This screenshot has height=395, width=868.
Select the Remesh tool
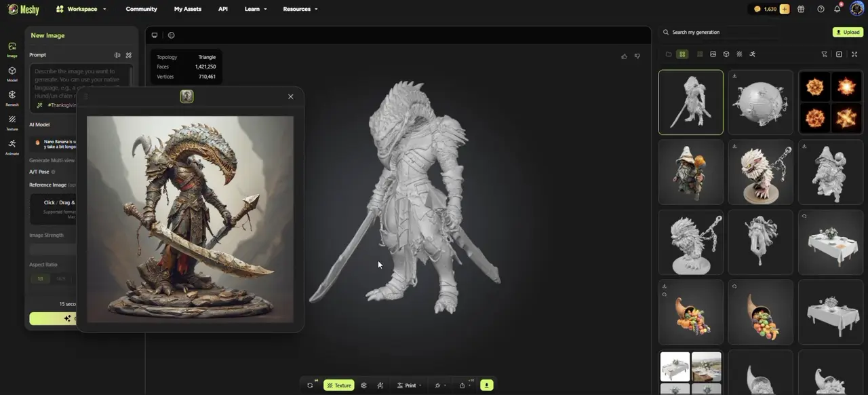pos(12,98)
